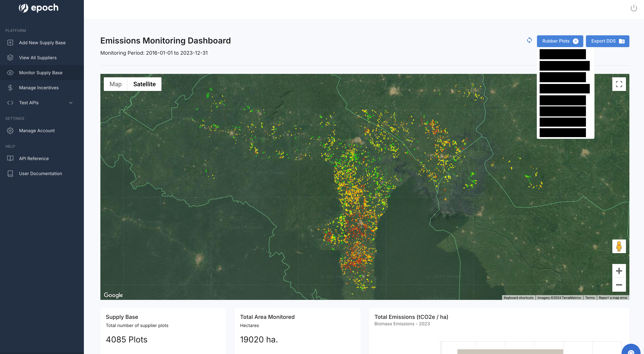Zoom in on the map

[x=619, y=271]
